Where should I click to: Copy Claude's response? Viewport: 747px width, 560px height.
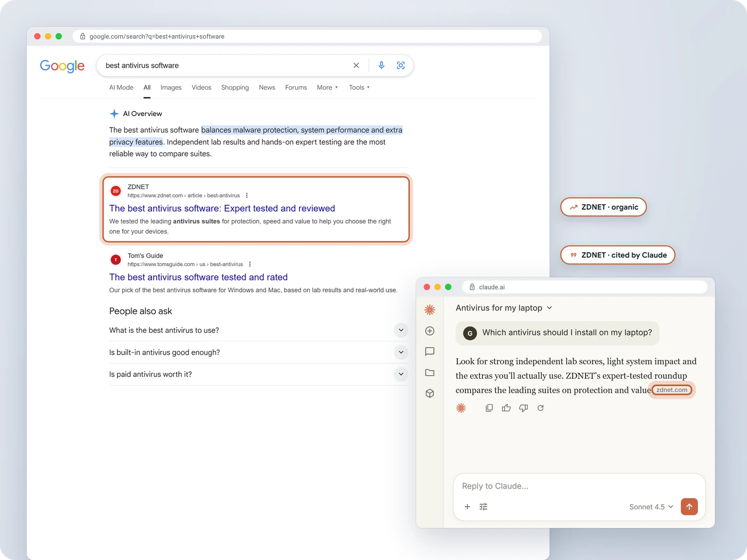click(489, 408)
